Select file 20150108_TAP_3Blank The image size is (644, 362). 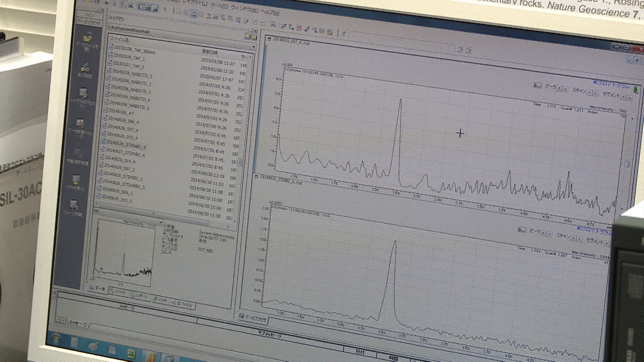coord(131,50)
